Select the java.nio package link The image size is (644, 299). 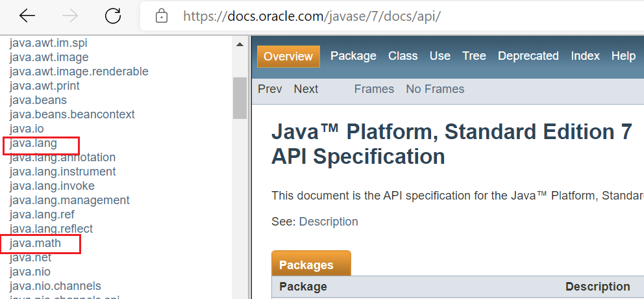[x=30, y=272]
